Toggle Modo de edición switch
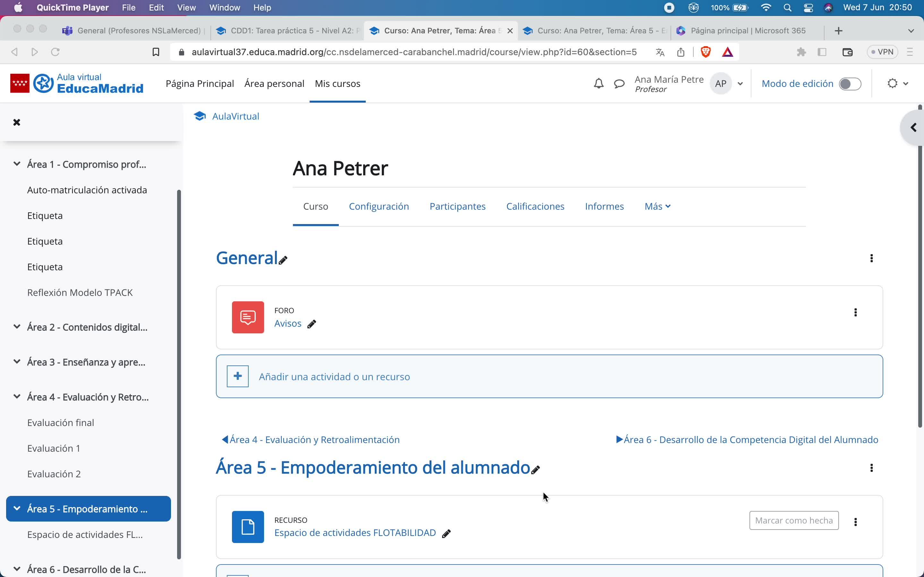 coord(850,84)
